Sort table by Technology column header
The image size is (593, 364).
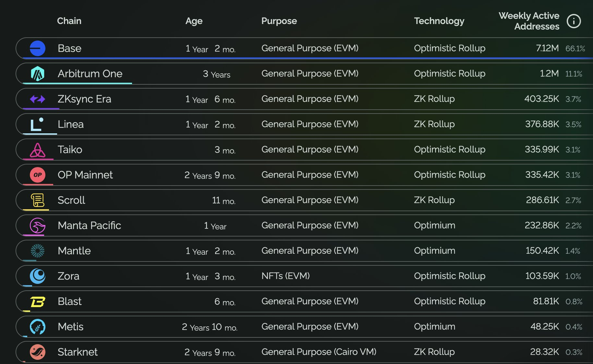(x=439, y=21)
